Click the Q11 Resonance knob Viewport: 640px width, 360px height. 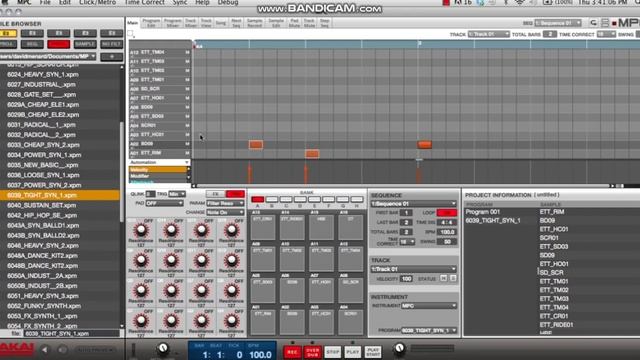pyautogui.click(x=201, y=260)
